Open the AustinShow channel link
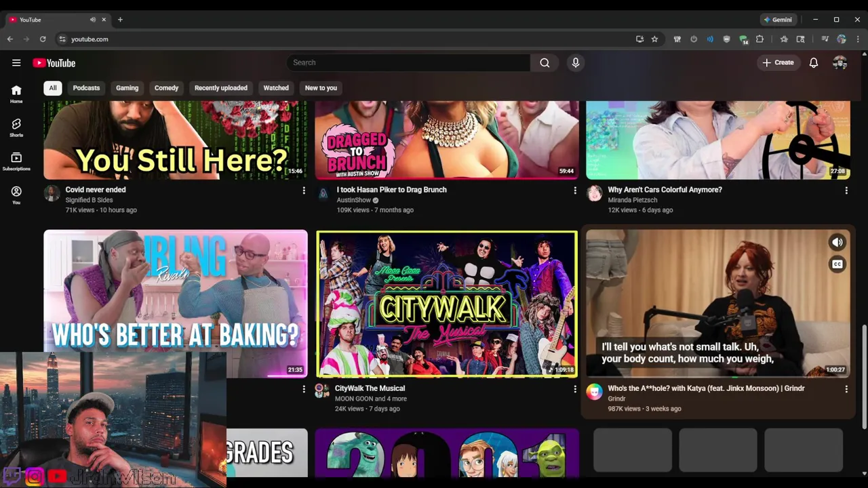Viewport: 868px width, 488px height. (353, 201)
